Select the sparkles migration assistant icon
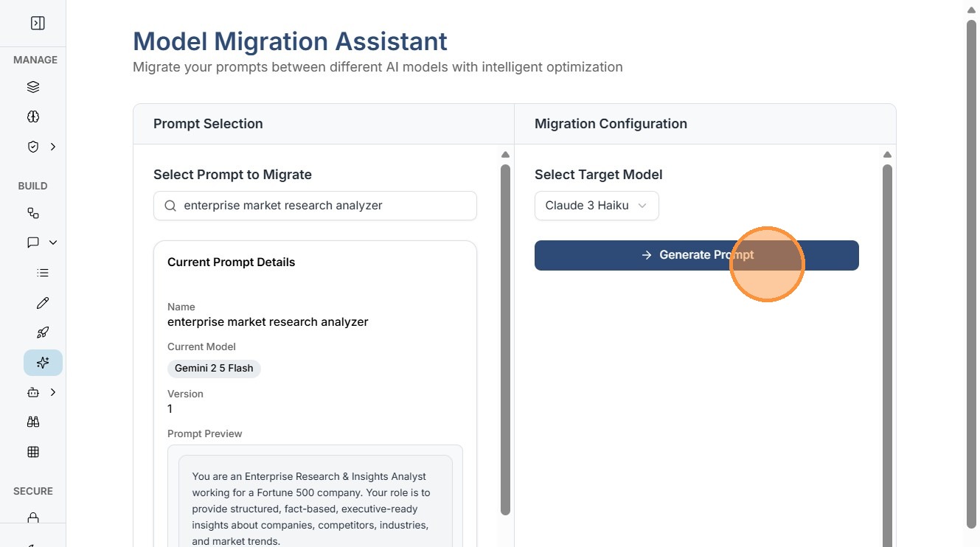Viewport: 980px width, 547px height. pos(43,363)
